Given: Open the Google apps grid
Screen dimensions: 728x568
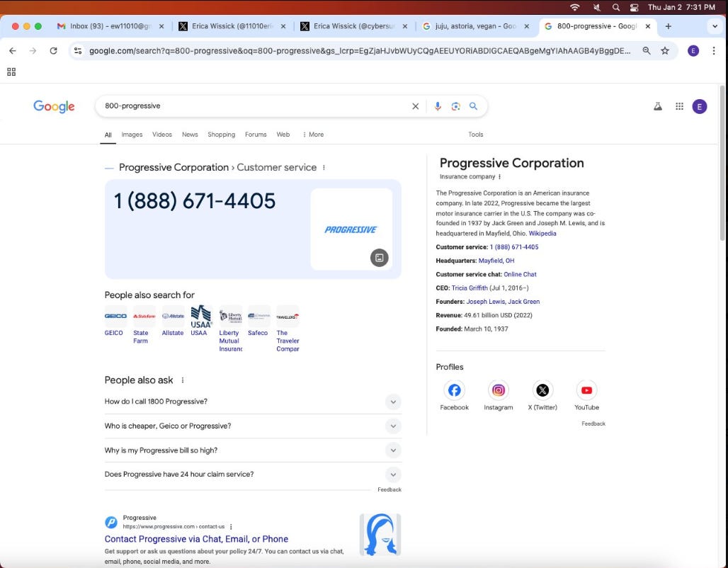Looking at the screenshot, I should [679, 106].
